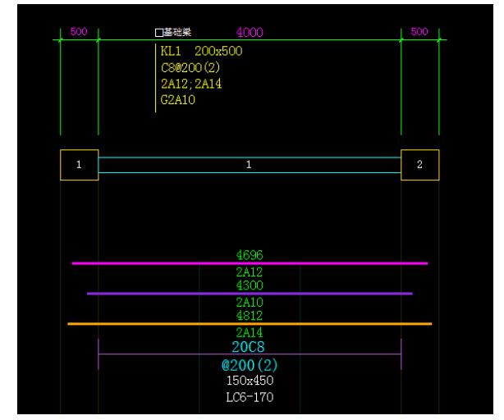
Task: Select the cyan beam span labeled 1
Action: [250, 165]
